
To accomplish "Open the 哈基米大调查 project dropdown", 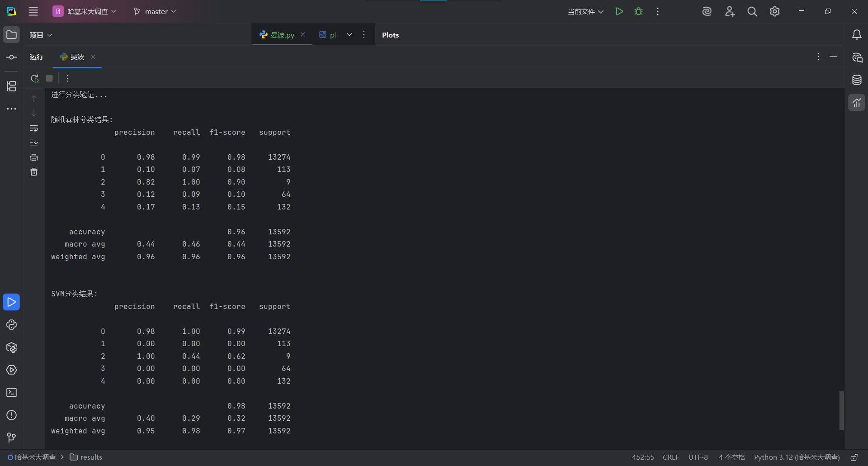I will tap(85, 11).
